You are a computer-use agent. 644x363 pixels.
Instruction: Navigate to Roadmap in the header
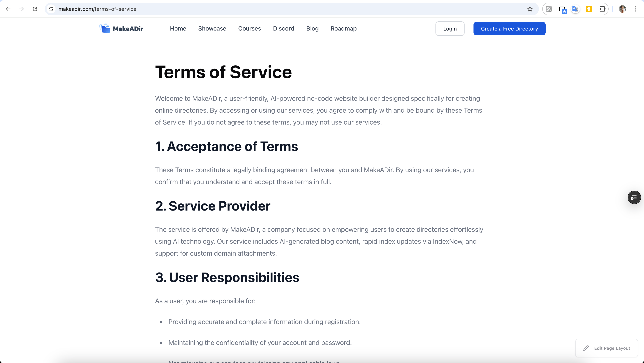pos(343,28)
